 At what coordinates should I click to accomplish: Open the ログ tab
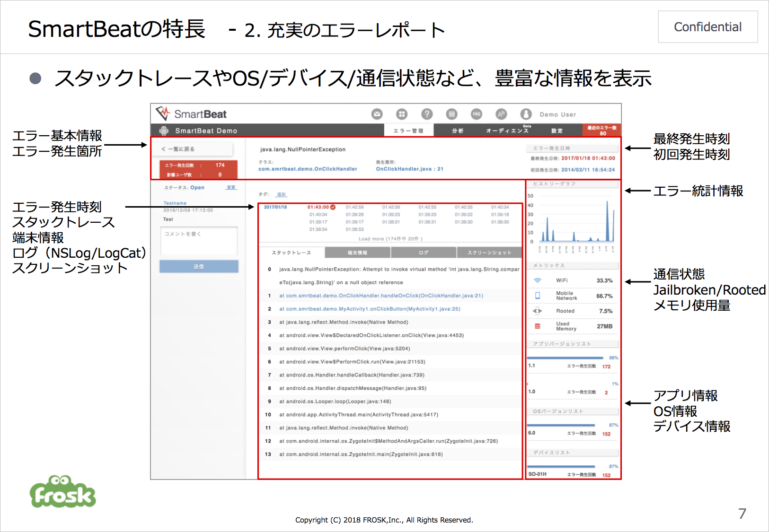pos(424,253)
